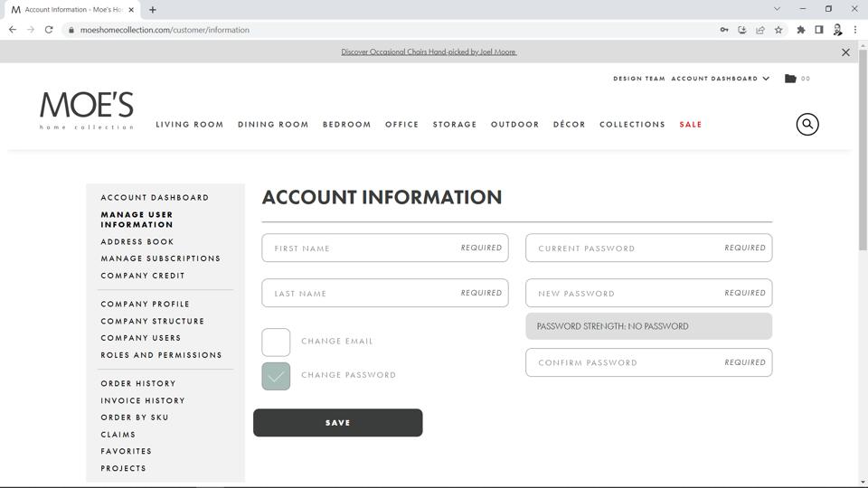868x488 pixels.
Task: Open the Bedroom menu
Action: (x=346, y=125)
